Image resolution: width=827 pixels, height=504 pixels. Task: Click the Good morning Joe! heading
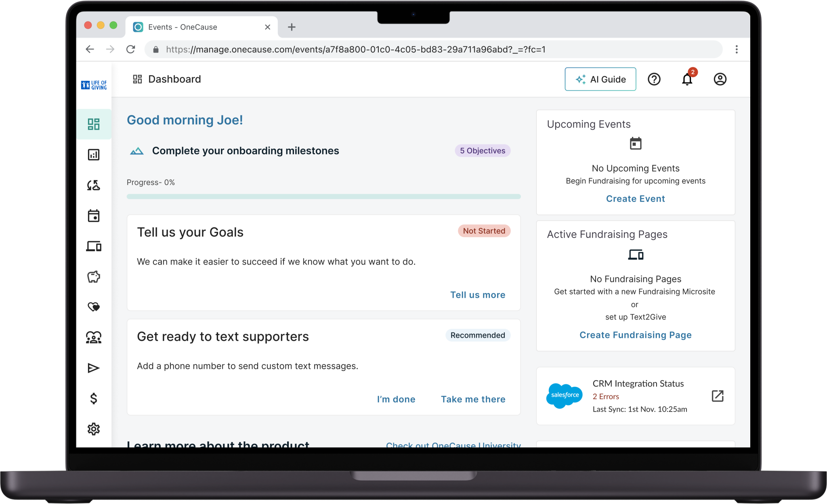[185, 120]
